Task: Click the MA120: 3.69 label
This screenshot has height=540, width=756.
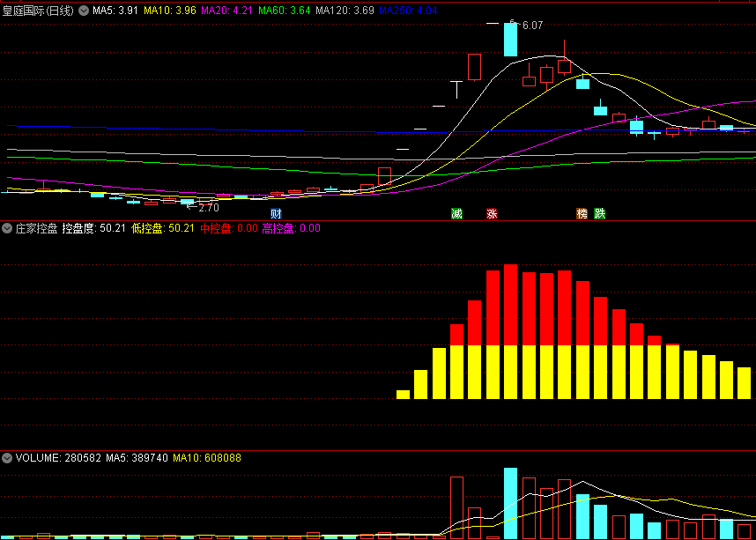Action: click(345, 11)
